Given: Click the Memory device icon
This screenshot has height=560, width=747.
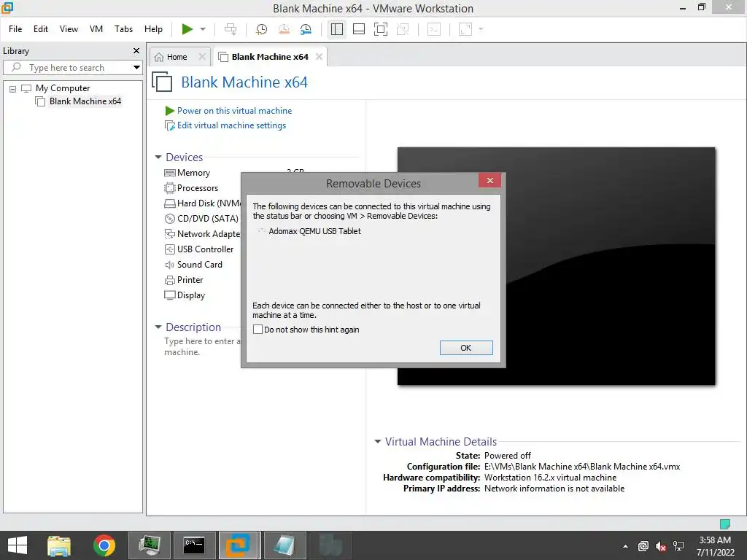Looking at the screenshot, I should [x=169, y=173].
